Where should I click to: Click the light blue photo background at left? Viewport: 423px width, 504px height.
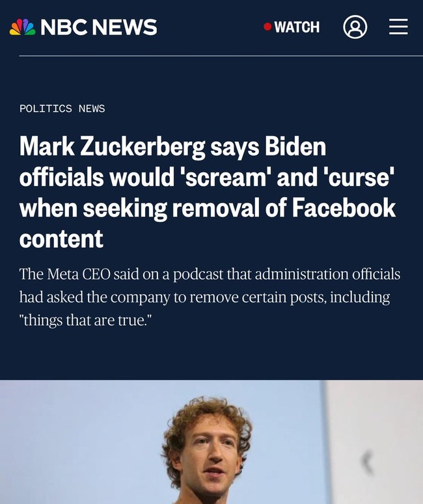pyautogui.click(x=81, y=442)
